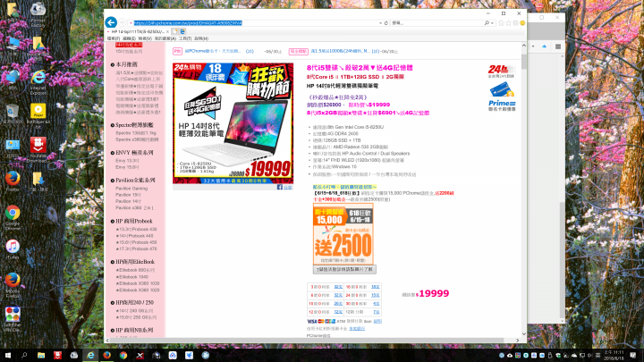Go back with the browser back arrow

[111, 22]
